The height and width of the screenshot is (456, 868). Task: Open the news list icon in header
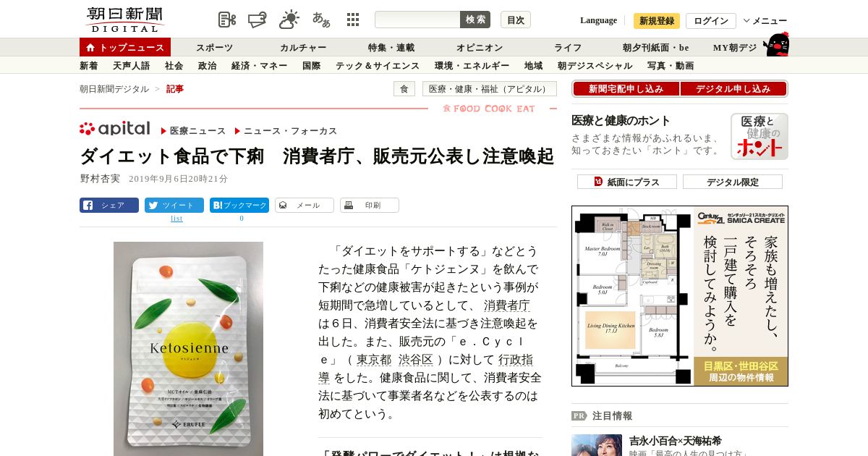[x=227, y=20]
